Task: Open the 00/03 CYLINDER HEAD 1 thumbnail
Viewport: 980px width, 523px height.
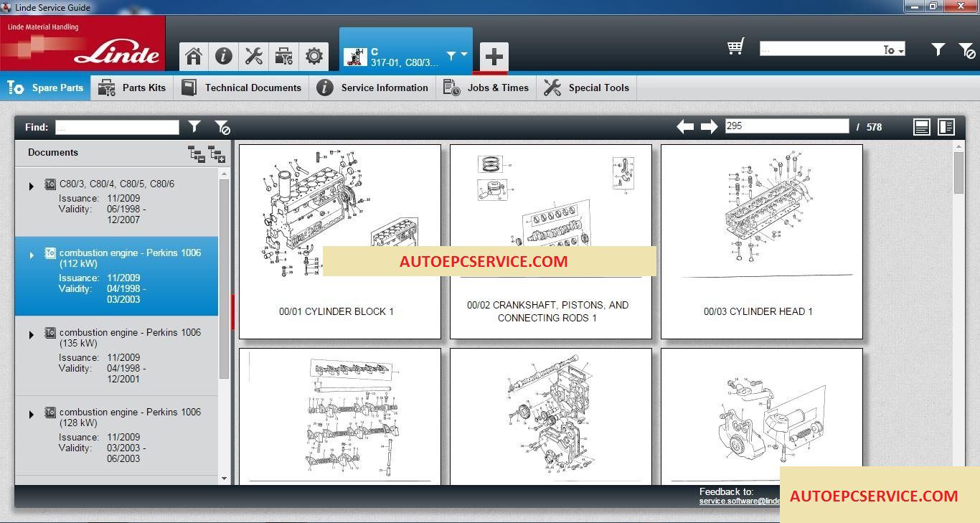Action: (762, 242)
